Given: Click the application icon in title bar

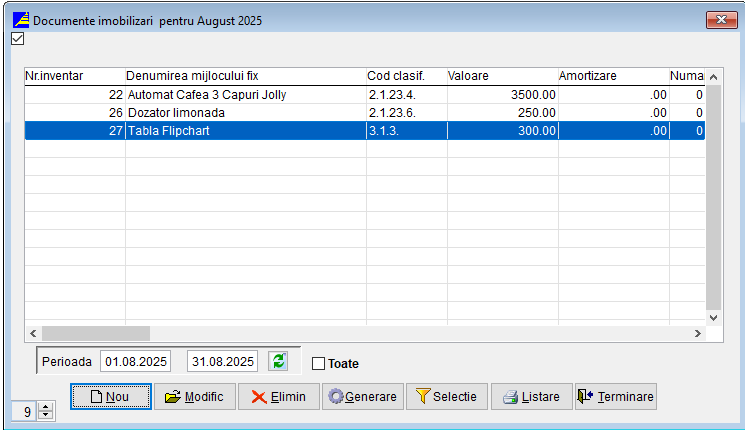Looking at the screenshot, I should point(19,20).
